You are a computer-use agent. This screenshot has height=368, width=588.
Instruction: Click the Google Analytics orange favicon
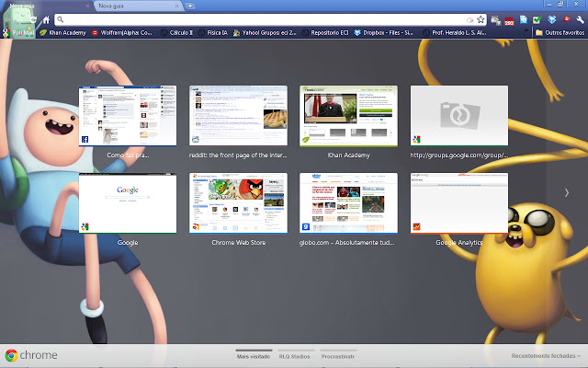click(x=416, y=227)
